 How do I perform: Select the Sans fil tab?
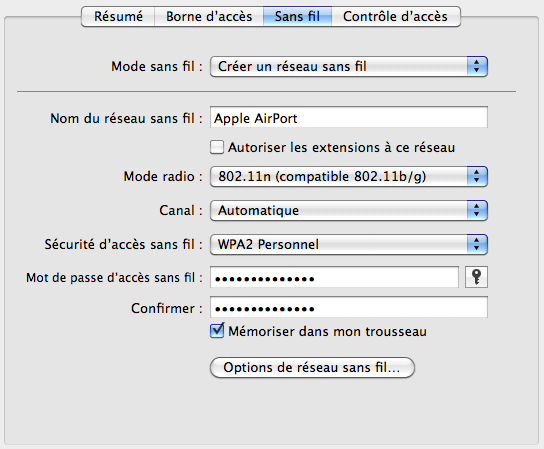pos(297,16)
